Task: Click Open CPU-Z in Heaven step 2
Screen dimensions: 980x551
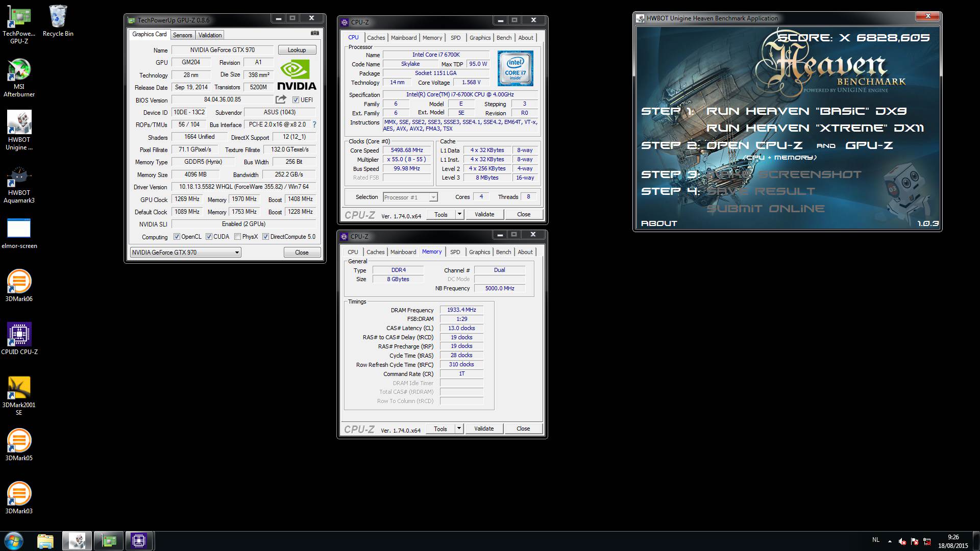Action: (x=754, y=145)
